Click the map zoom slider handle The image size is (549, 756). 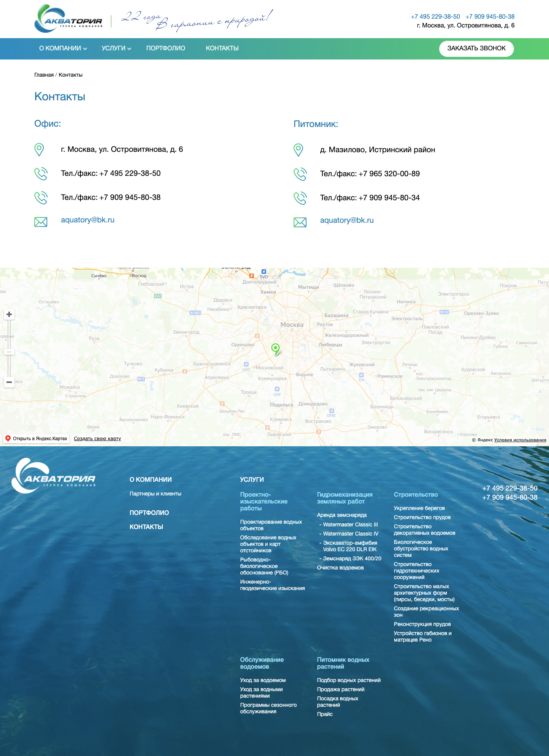(x=9, y=352)
